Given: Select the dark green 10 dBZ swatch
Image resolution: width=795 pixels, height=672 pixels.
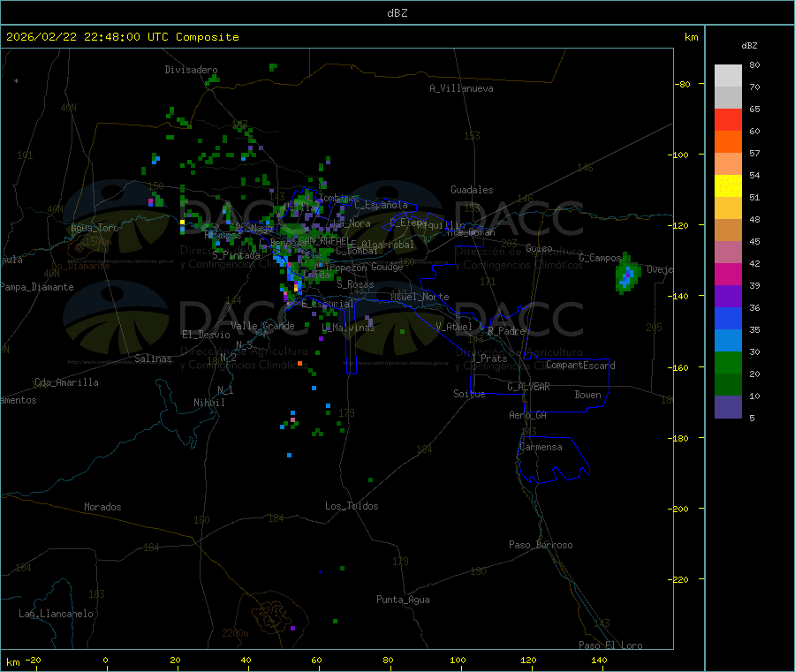Looking at the screenshot, I should tap(728, 384).
